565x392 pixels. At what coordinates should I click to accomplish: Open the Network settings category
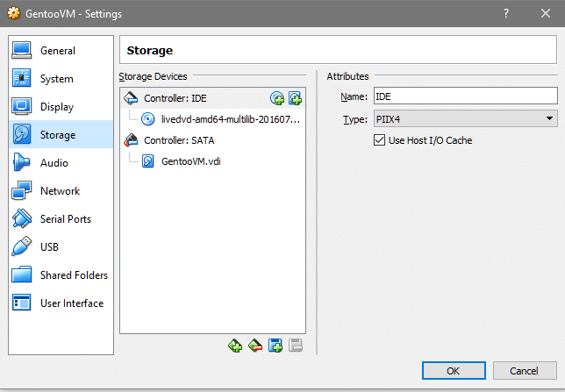click(x=60, y=191)
